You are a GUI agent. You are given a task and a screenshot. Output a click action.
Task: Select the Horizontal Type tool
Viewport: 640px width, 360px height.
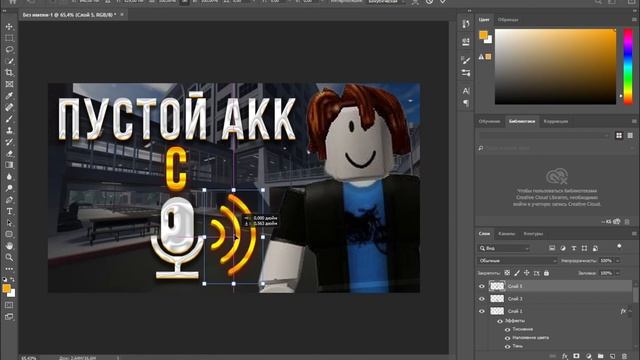tap(9, 211)
